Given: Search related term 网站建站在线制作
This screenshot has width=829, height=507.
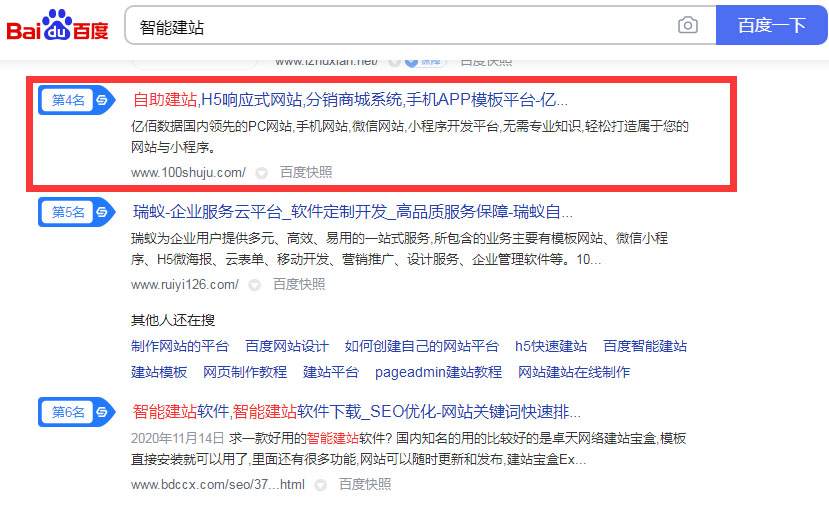Looking at the screenshot, I should tap(574, 372).
